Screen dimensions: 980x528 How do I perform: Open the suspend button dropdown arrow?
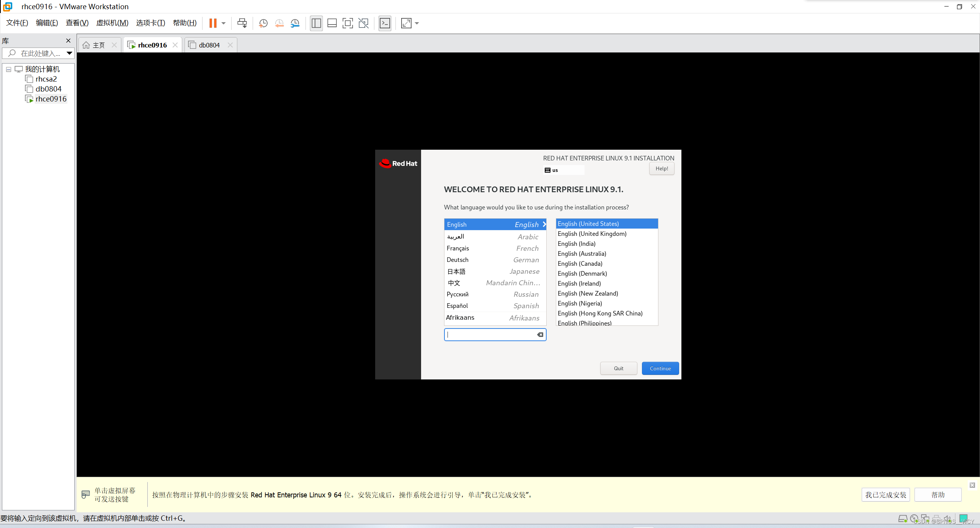tap(223, 23)
